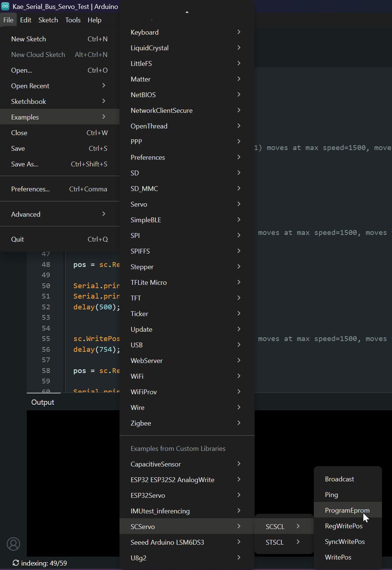
Task: Open U8g2 examples submenu
Action: pos(187,558)
